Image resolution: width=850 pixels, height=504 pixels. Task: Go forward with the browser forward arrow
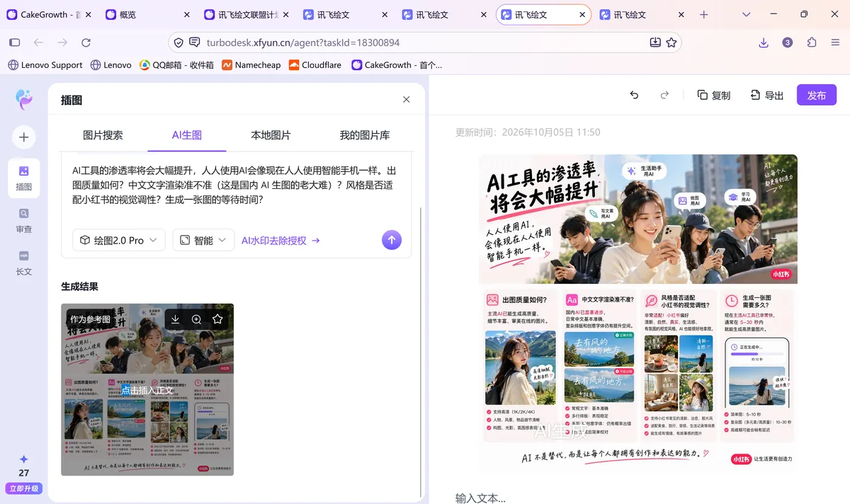coord(62,42)
